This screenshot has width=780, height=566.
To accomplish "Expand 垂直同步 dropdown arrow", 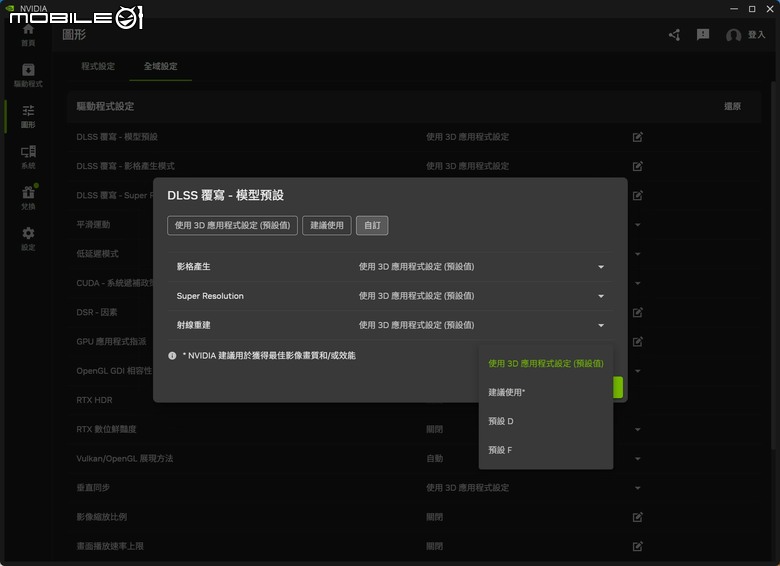I will point(637,488).
